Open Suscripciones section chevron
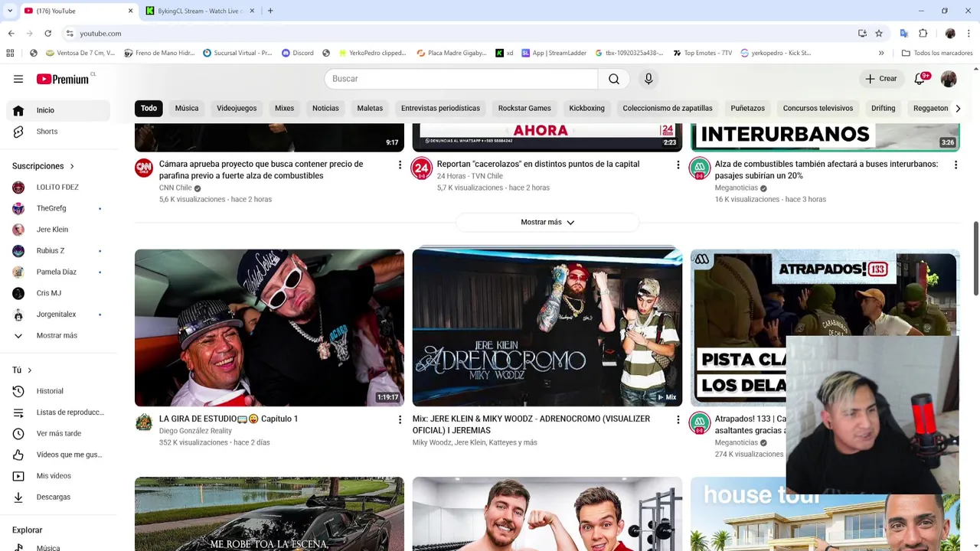Viewport: 980px width, 551px height. pos(72,166)
